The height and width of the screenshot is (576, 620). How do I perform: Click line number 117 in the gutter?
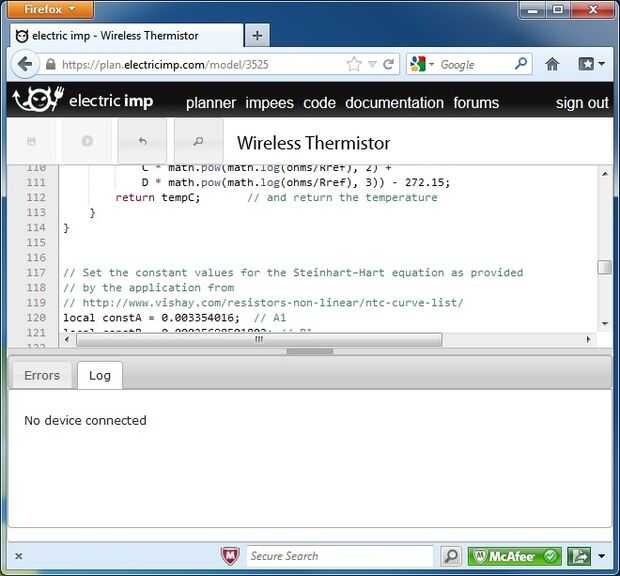click(x=36, y=272)
